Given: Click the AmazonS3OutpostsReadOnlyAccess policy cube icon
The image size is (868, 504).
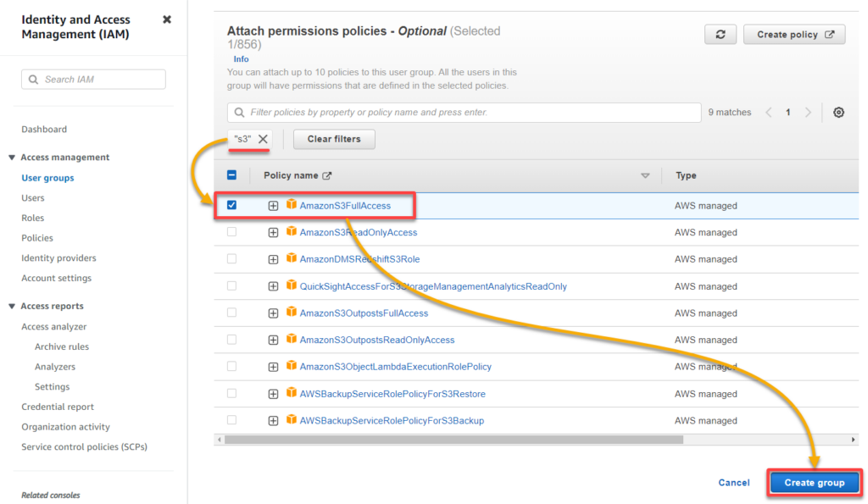Looking at the screenshot, I should [x=292, y=339].
